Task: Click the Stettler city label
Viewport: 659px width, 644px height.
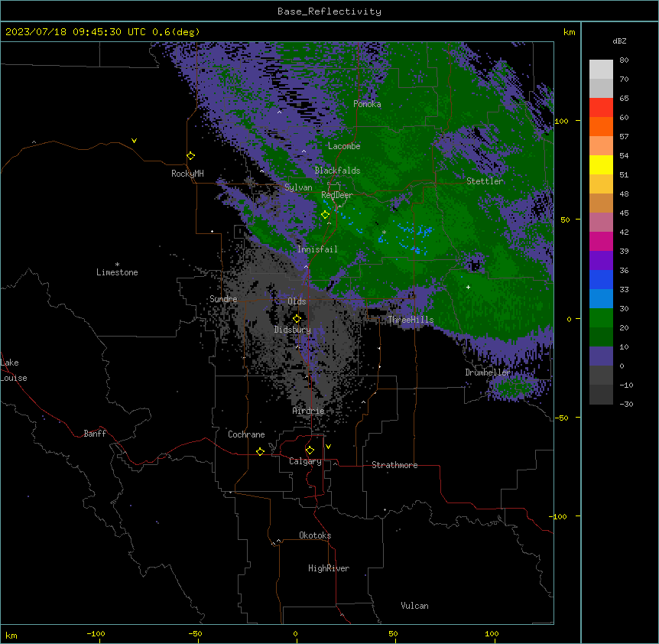Action: click(485, 181)
